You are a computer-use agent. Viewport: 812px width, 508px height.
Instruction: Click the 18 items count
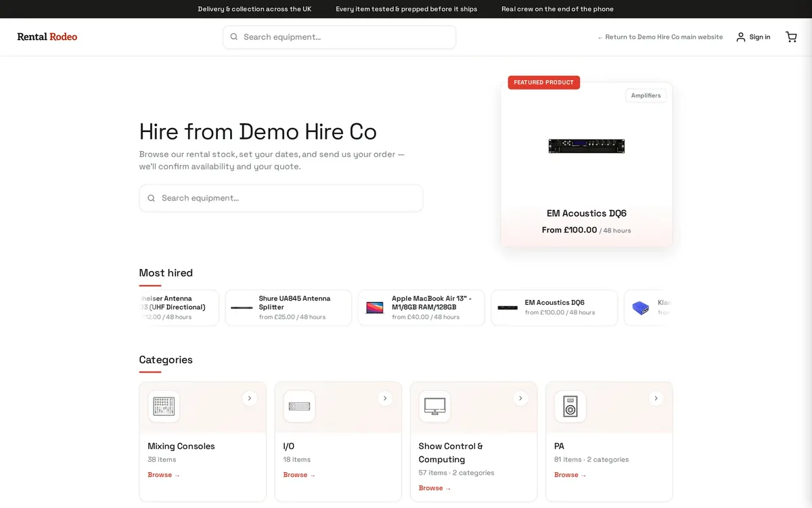[x=297, y=459]
